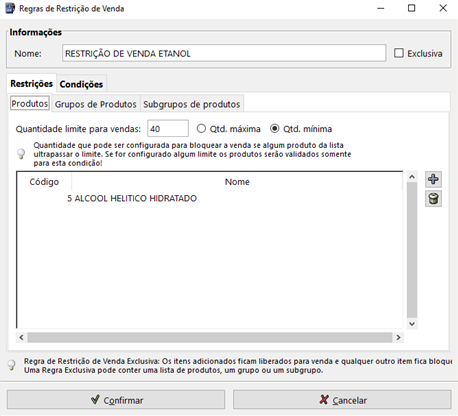Click the lightbulb hint icon near quantity text
Screen dimensions: 458x416
pos(21,154)
